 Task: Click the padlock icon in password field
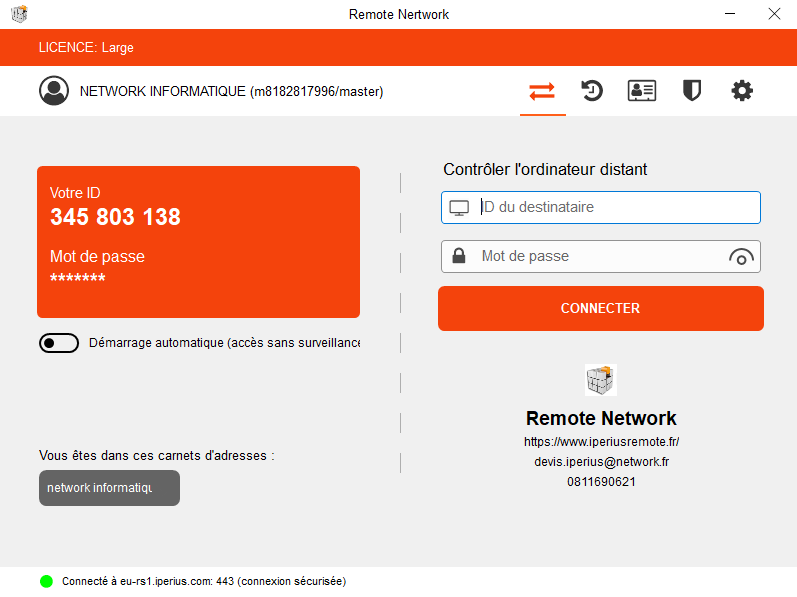tap(458, 256)
